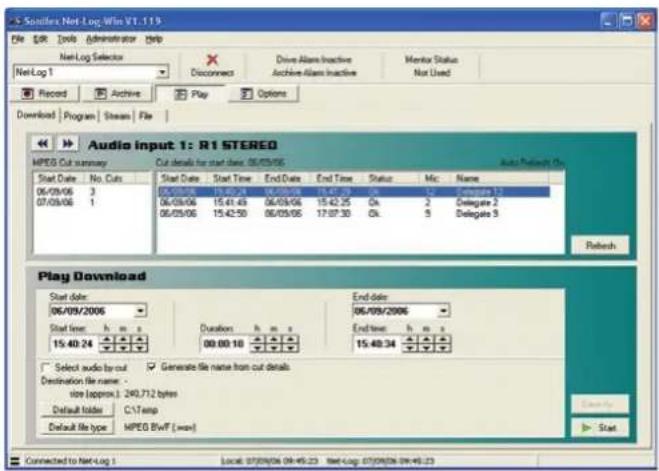Select the File sub-tab
Image resolution: width=659 pixels, height=471 pixels.
(x=145, y=116)
